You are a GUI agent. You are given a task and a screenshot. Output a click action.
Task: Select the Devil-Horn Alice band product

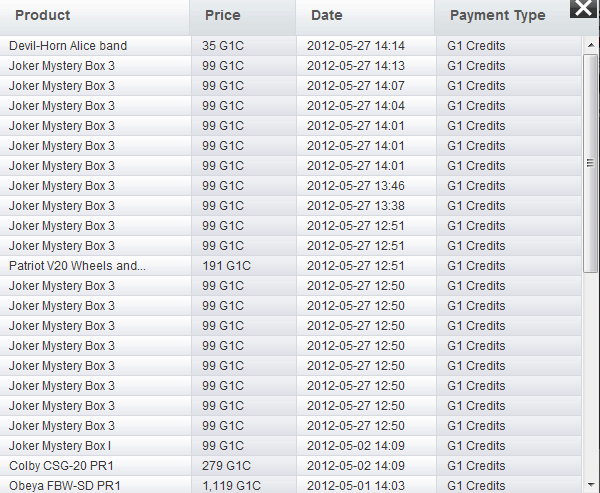[x=68, y=46]
